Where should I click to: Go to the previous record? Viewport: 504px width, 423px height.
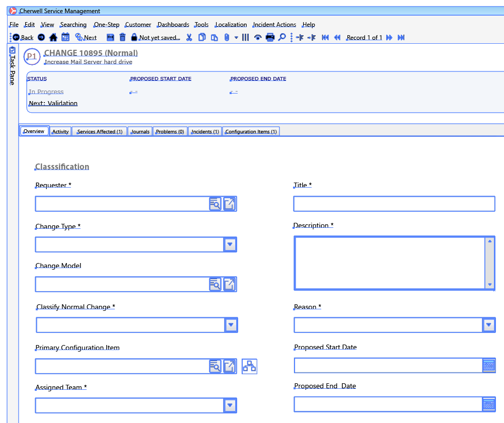pos(337,38)
